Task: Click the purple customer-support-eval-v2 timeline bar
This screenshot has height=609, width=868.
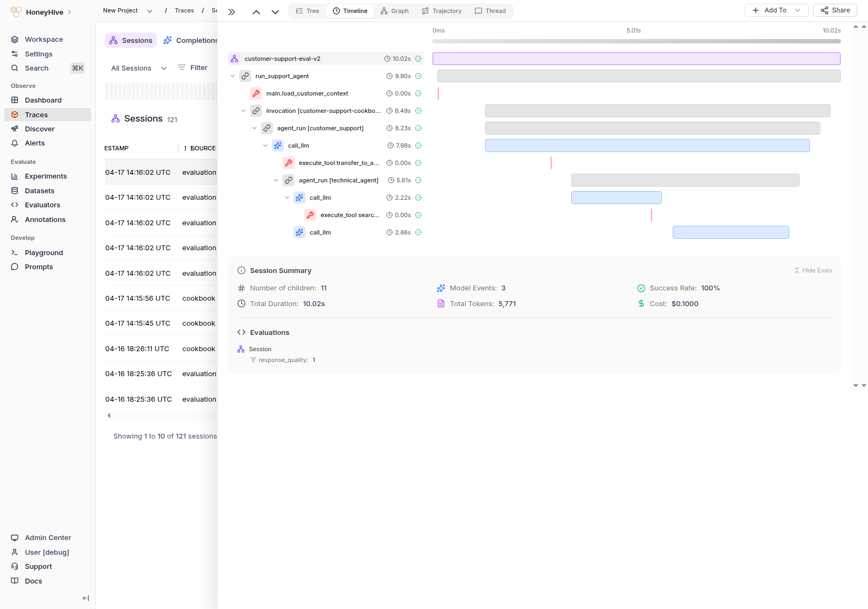Action: click(x=636, y=58)
